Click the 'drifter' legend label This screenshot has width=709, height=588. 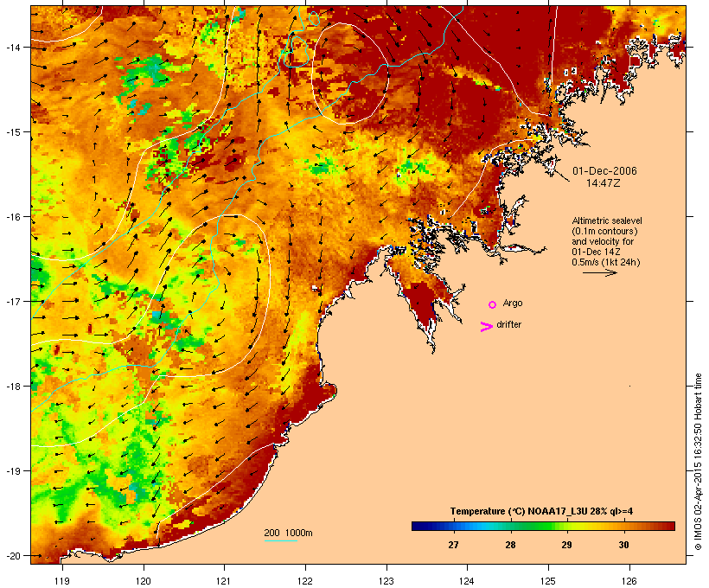508,324
